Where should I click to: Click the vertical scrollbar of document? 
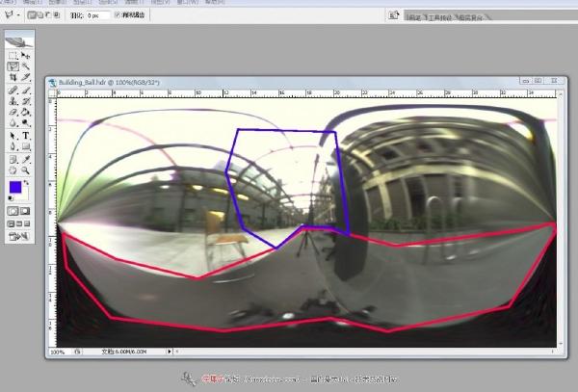pyautogui.click(x=561, y=219)
